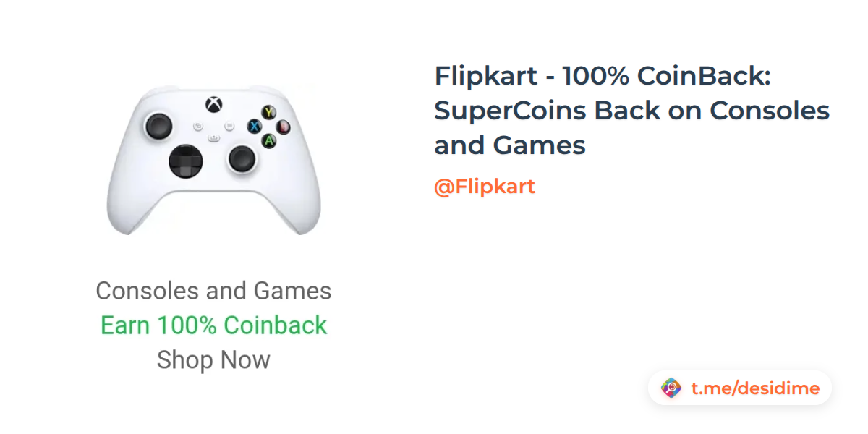Screen dimensions: 868x434
Task: Click the controller's right thumbstick
Action: point(242,157)
